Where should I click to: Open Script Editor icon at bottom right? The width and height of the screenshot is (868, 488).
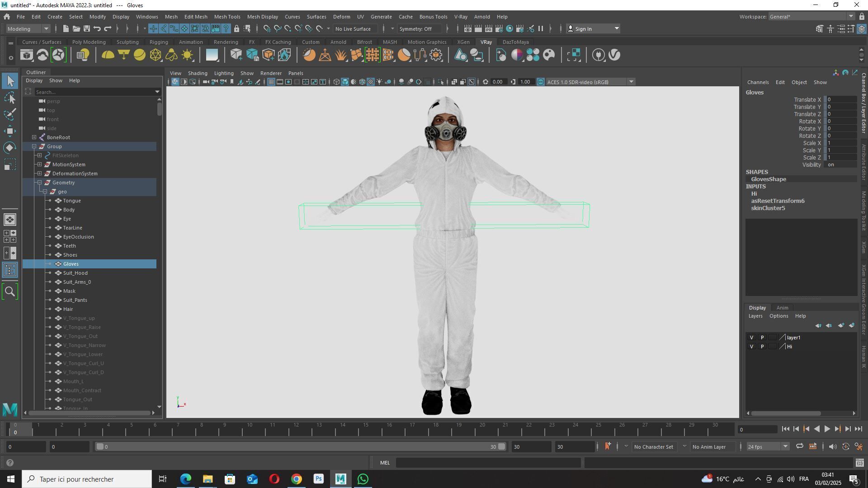(x=859, y=463)
